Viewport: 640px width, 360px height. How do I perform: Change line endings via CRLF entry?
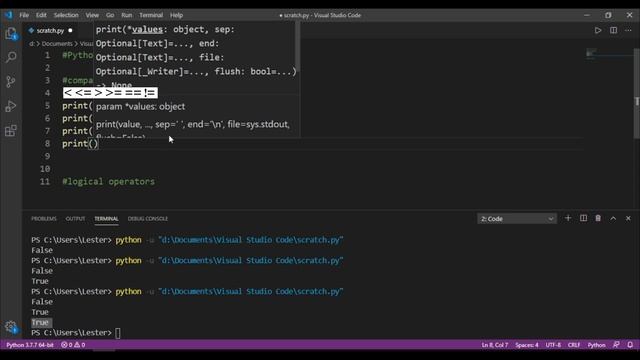[x=574, y=345]
